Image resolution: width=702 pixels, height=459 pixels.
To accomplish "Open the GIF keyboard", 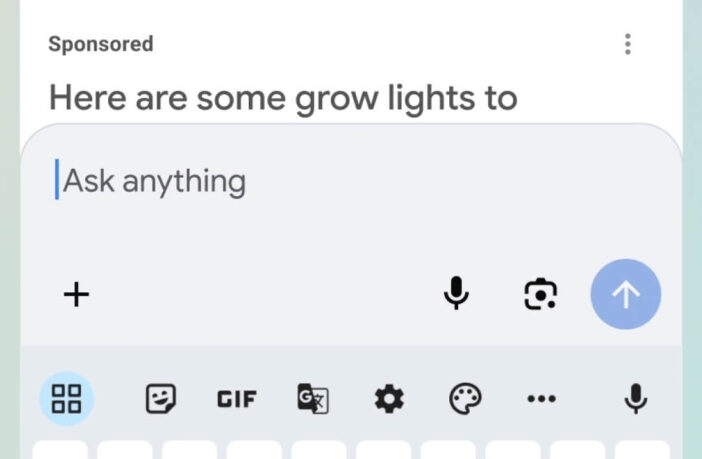I will 237,399.
